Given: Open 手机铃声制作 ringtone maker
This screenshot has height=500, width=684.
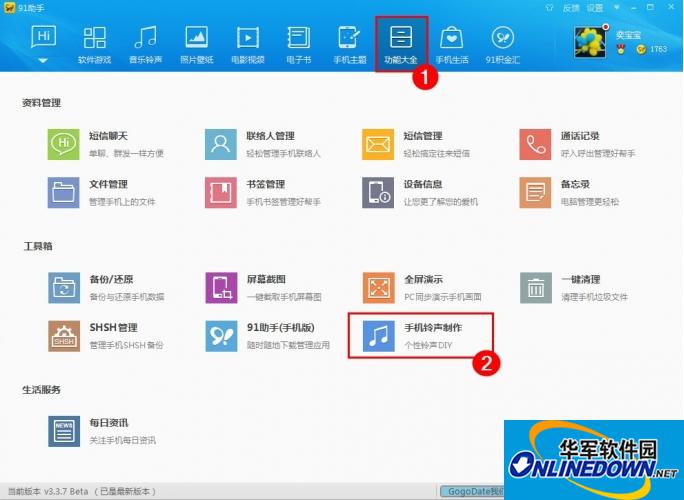Looking at the screenshot, I should 378,336.
